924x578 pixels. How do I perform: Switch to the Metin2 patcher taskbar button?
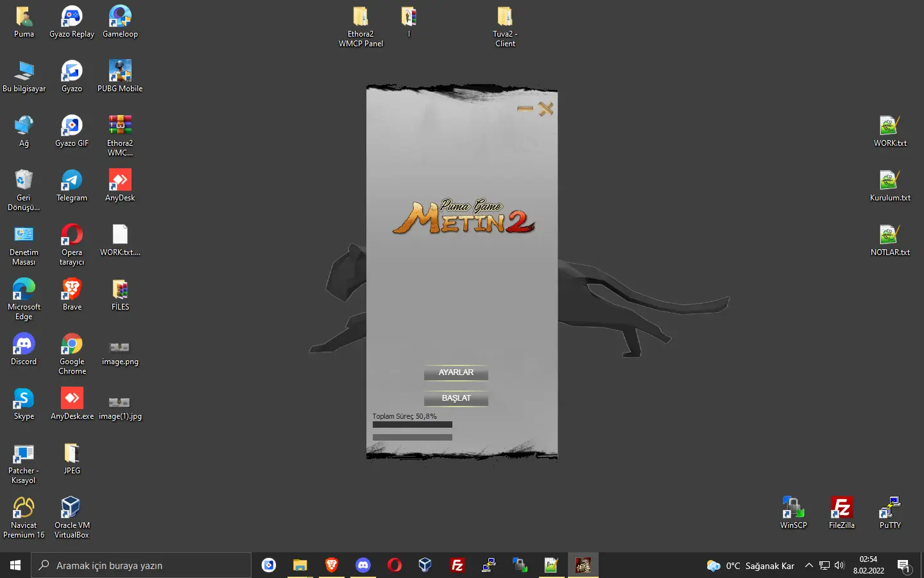coord(583,565)
